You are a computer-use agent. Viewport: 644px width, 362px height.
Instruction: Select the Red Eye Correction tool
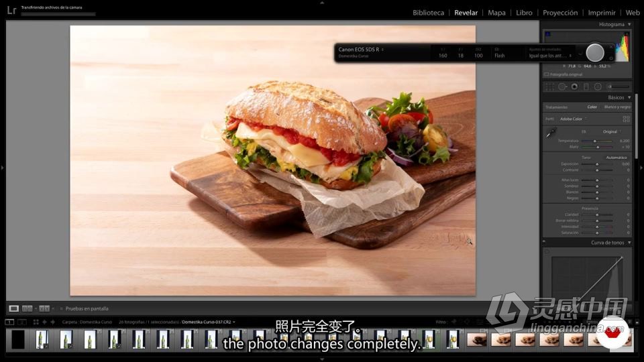point(575,86)
